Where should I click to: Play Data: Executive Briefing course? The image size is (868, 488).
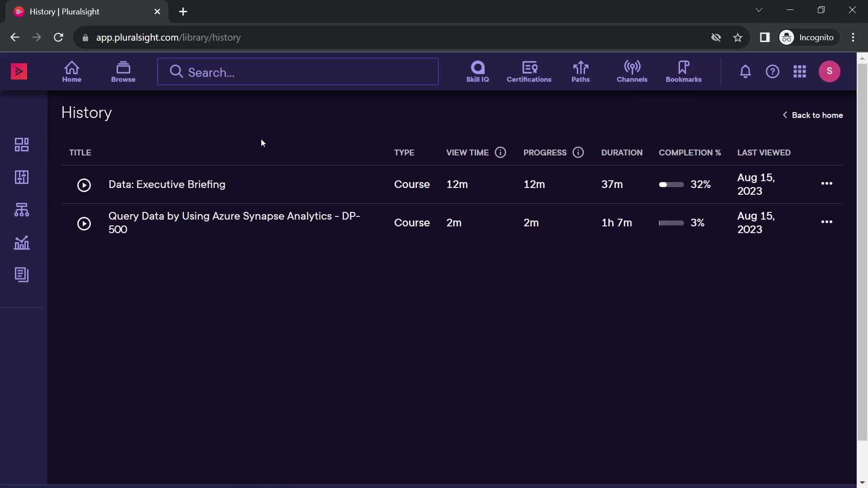coord(84,185)
